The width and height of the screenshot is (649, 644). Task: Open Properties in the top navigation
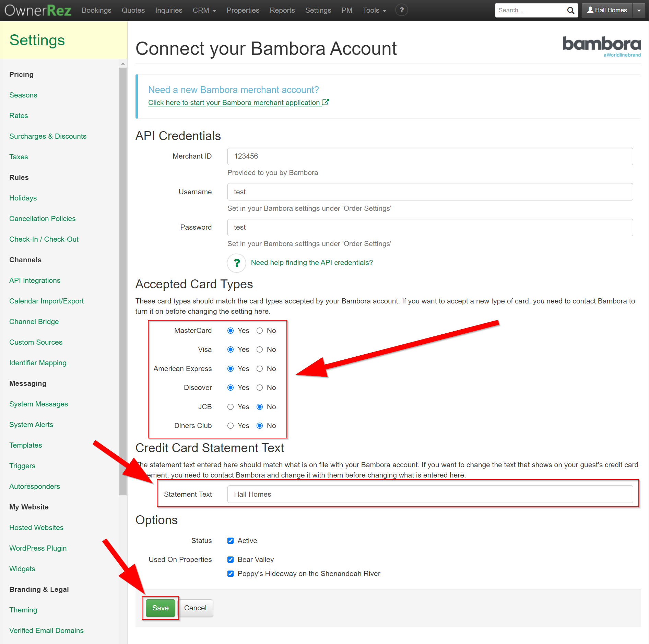pos(243,10)
